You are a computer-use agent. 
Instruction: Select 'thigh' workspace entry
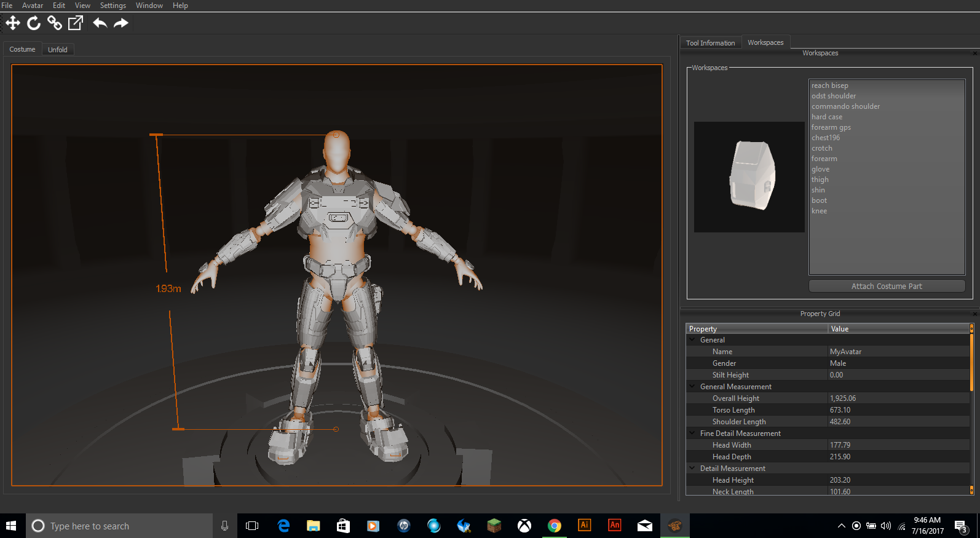(820, 180)
